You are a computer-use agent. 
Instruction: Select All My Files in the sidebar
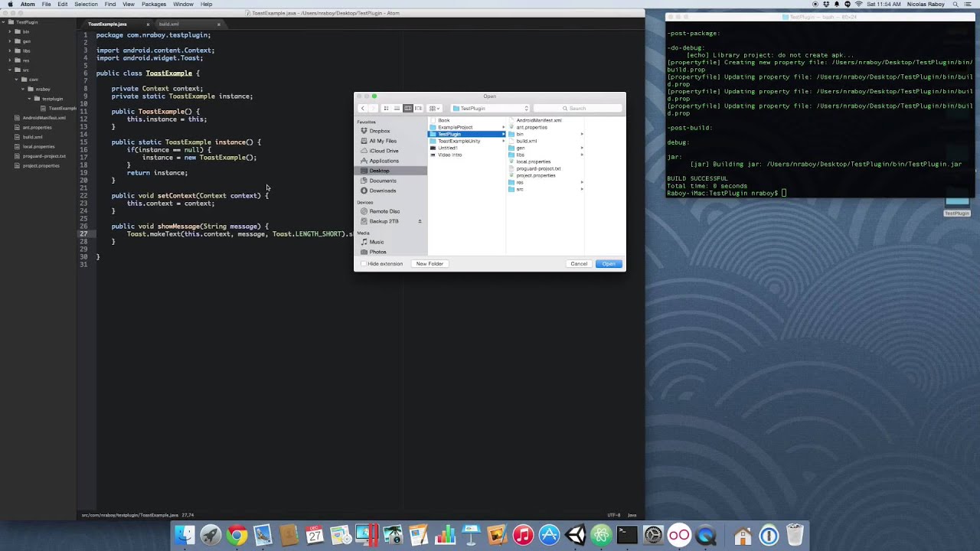[x=383, y=141]
